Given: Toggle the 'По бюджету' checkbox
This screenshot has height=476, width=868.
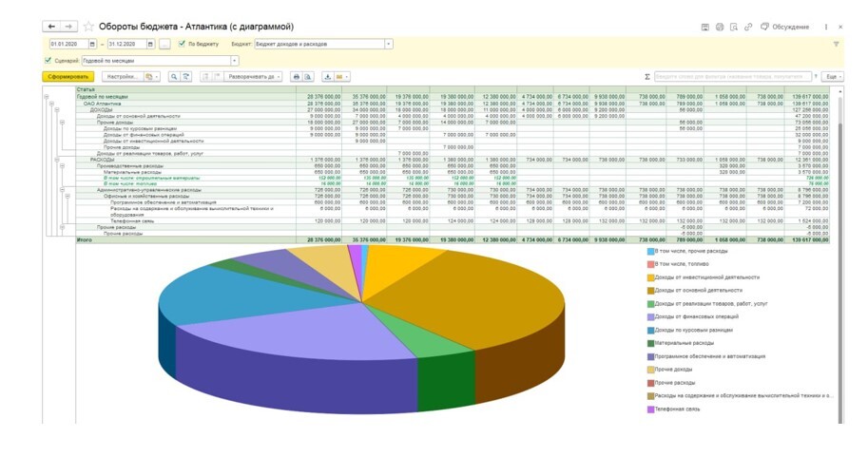Looking at the screenshot, I should click(182, 44).
